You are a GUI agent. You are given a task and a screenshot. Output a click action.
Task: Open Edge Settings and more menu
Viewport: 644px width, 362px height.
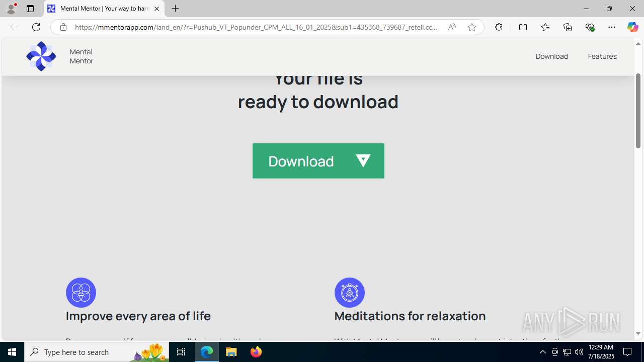tap(612, 27)
